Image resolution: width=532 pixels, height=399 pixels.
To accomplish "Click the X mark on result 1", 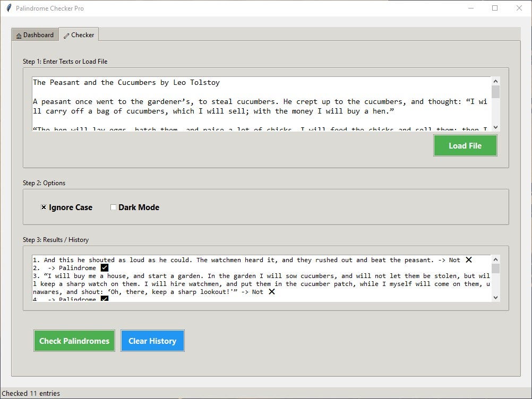I will 469,259.
